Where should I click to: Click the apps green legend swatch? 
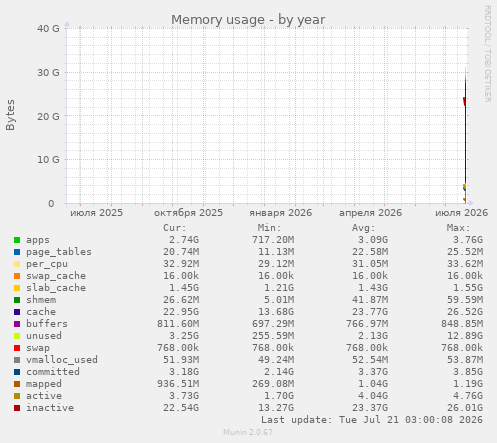coord(17,240)
